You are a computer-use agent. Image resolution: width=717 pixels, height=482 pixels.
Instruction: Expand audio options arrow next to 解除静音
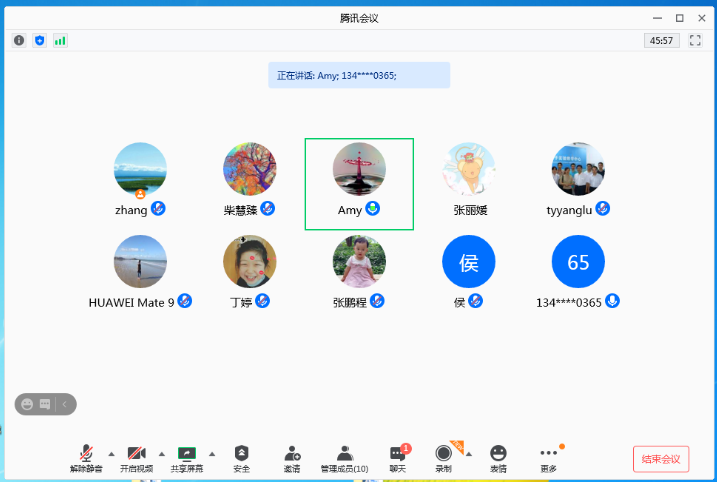click(x=111, y=453)
